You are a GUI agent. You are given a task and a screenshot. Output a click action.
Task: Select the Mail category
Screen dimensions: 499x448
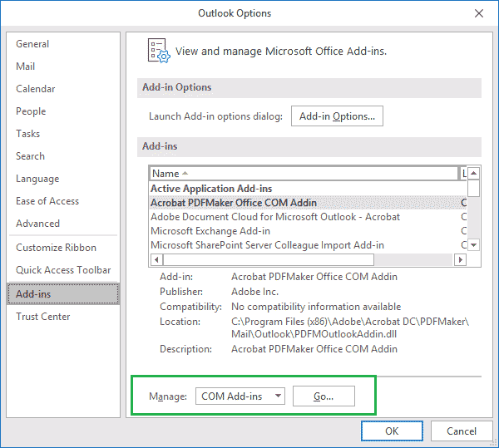[63, 66]
